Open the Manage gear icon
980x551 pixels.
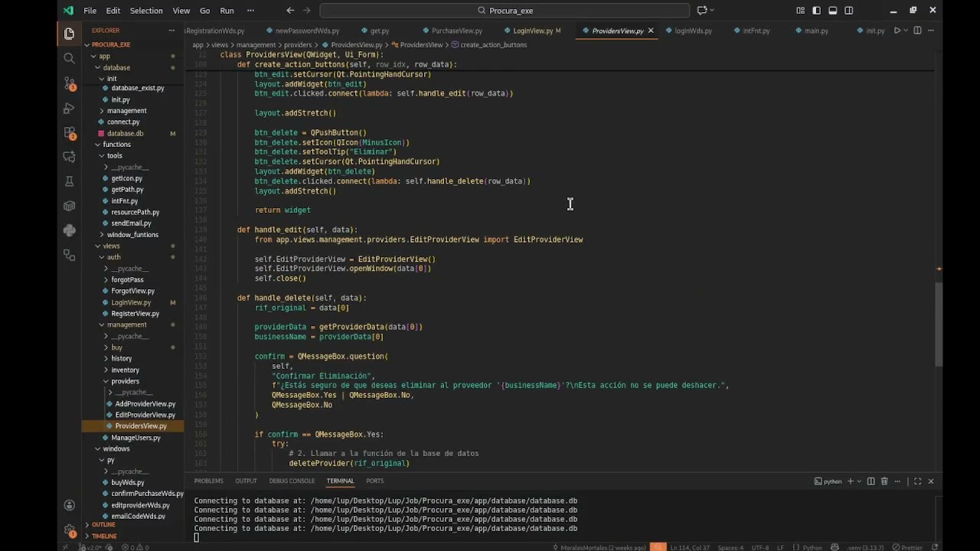pyautogui.click(x=70, y=530)
